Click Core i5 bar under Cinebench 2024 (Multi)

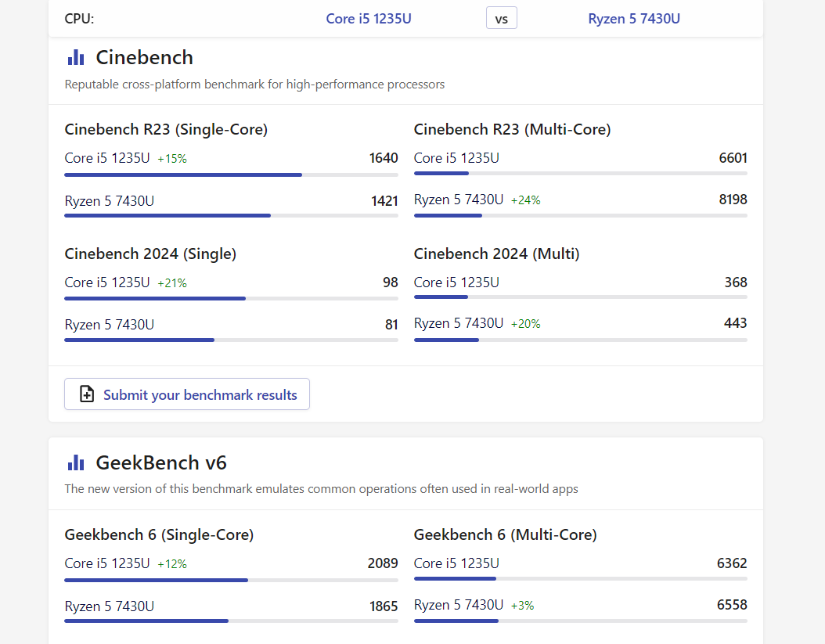tap(441, 297)
